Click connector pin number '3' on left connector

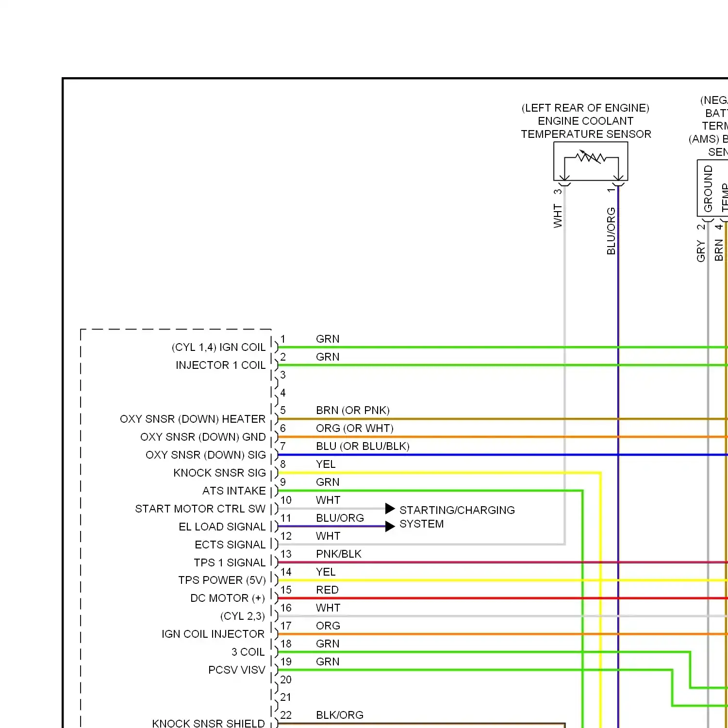click(283, 375)
